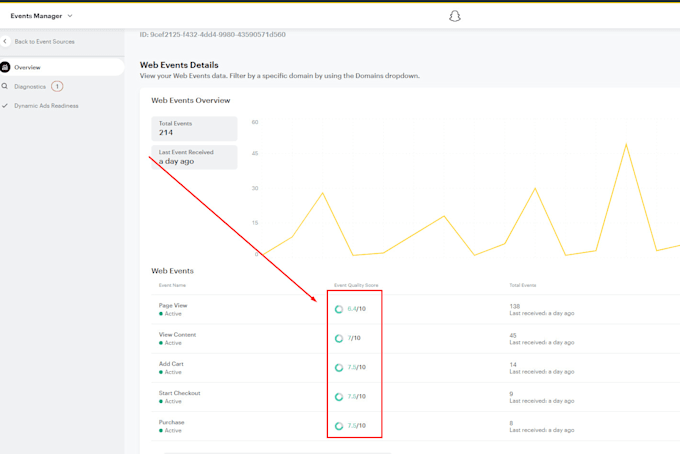This screenshot has width=680, height=454.
Task: Click the 14 total events value
Action: [513, 365]
